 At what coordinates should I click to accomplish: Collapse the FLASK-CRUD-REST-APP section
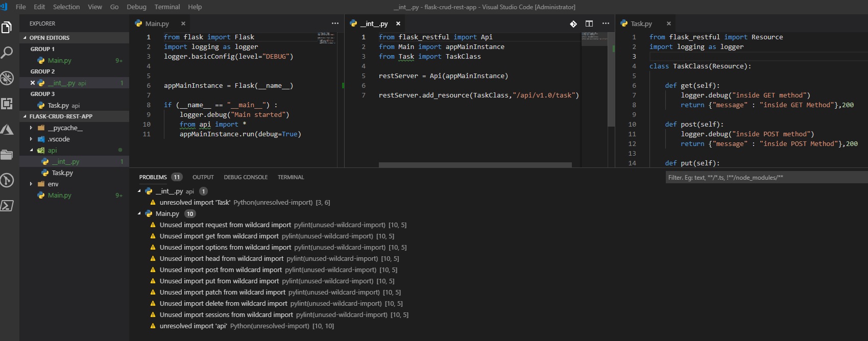(74, 116)
